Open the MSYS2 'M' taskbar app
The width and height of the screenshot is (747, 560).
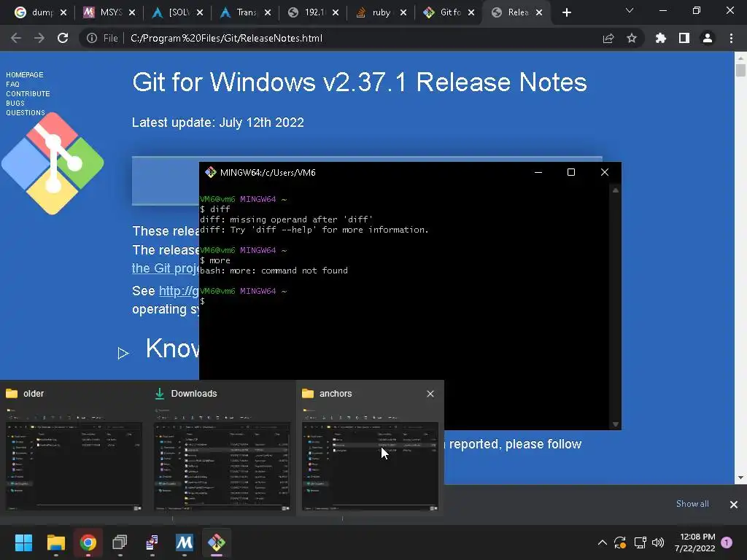pos(185,542)
